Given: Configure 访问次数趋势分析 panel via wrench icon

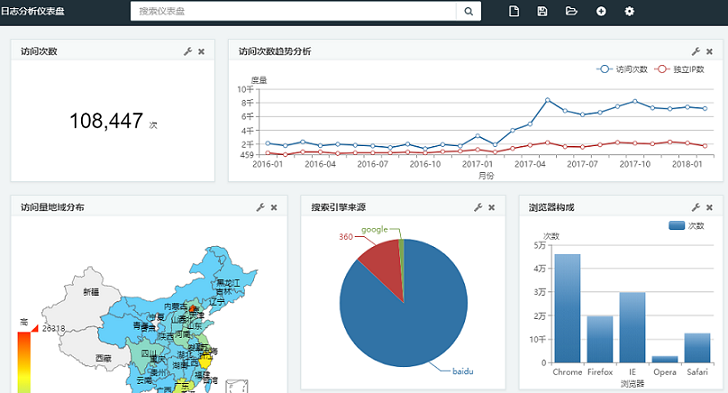Looking at the screenshot, I should pos(696,52).
